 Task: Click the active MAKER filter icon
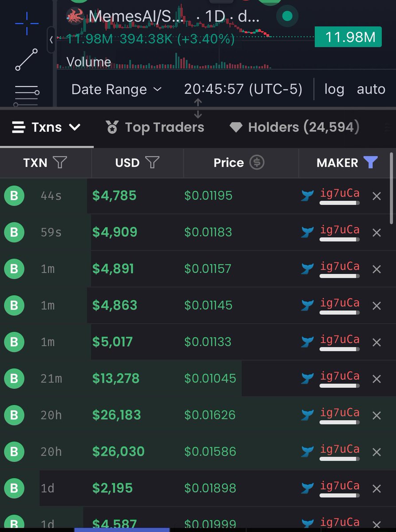(x=370, y=163)
